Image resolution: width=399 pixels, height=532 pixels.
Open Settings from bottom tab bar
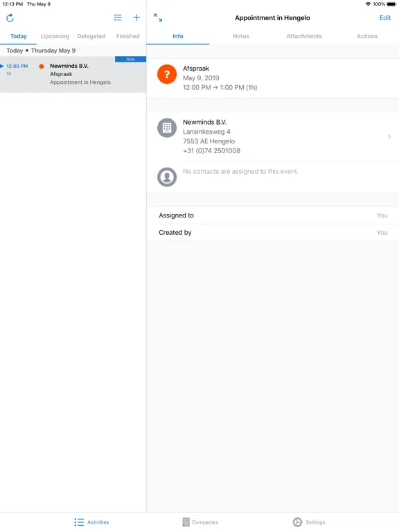point(309,522)
